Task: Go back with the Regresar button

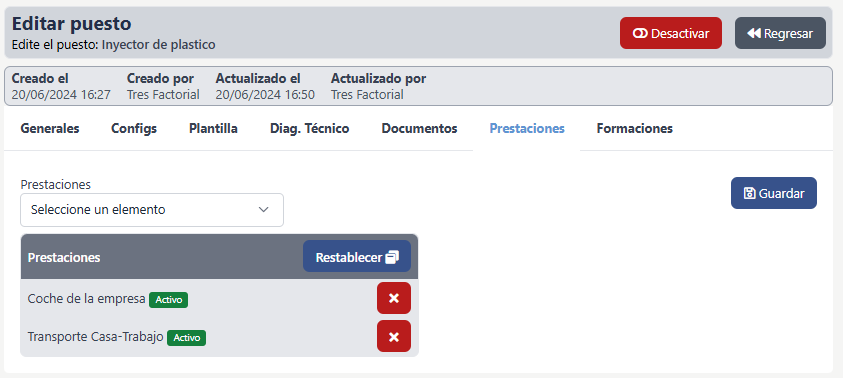Action: (780, 33)
